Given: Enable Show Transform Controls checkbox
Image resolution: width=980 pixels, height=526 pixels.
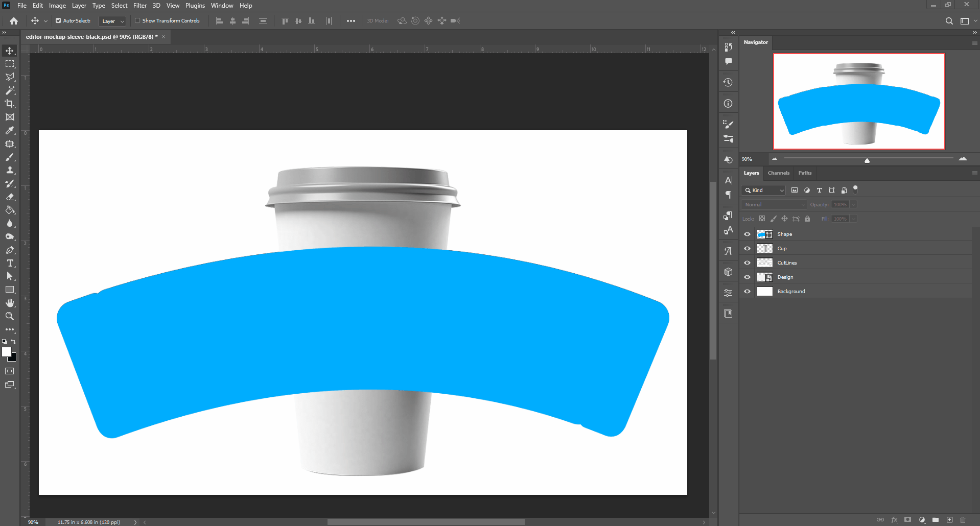Looking at the screenshot, I should [137, 21].
